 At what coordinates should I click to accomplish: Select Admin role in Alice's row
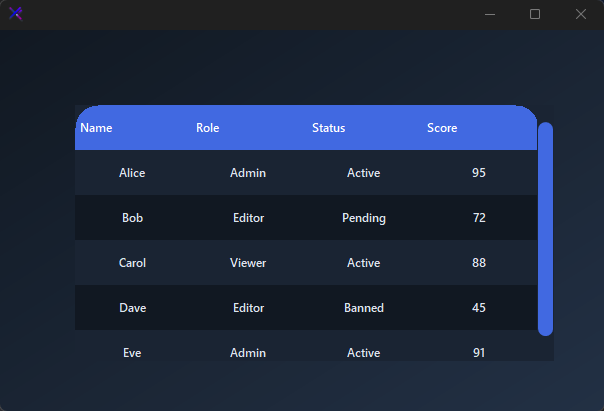pos(248,173)
